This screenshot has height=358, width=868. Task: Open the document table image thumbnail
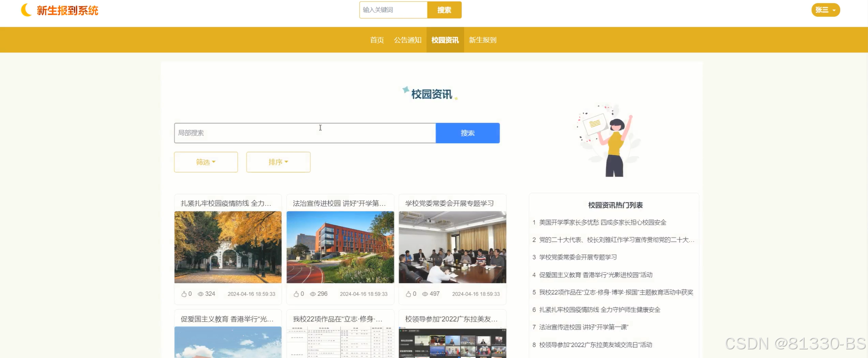click(x=340, y=343)
